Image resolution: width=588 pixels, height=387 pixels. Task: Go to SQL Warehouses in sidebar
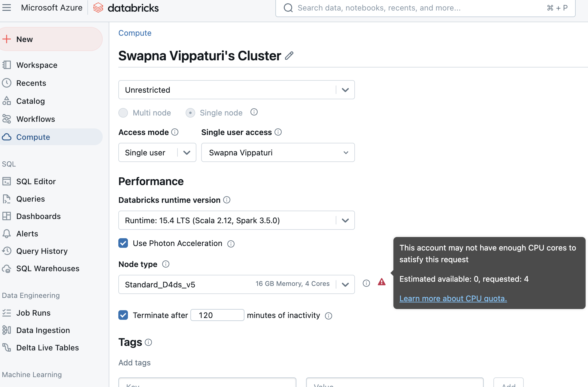click(x=48, y=268)
